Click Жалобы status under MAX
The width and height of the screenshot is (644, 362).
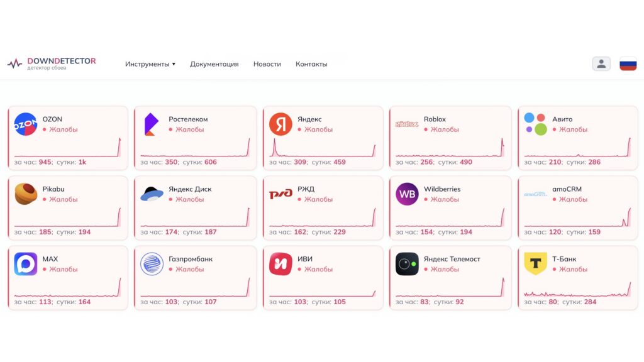point(60,269)
